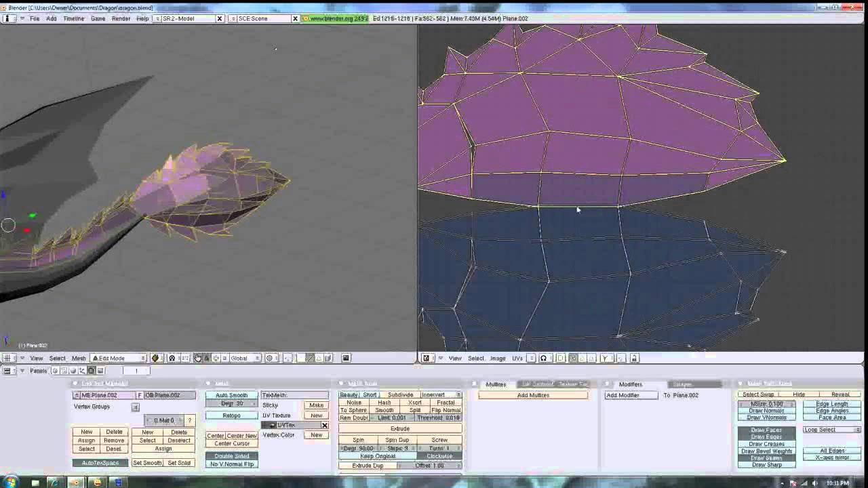This screenshot has width=868, height=488.
Task: Toggle Draw Seams option
Action: click(x=766, y=457)
